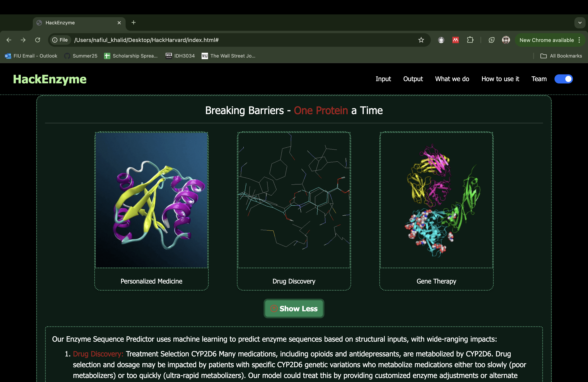The height and width of the screenshot is (382, 588).
Task: Open the All Bookmarks folder
Action: click(561, 56)
